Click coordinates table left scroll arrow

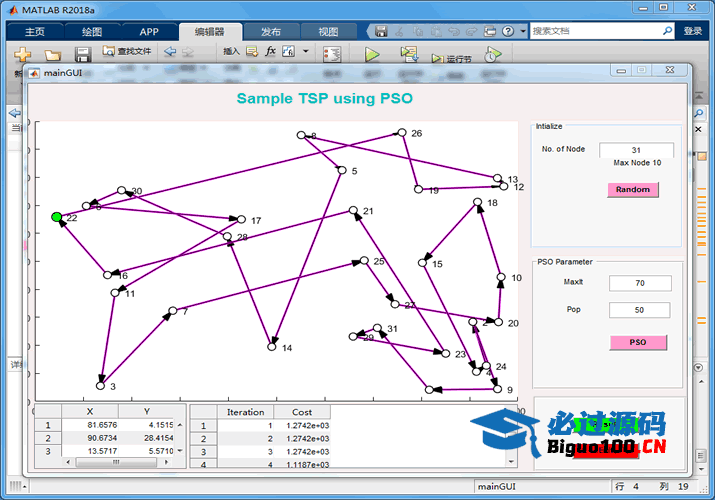pyautogui.click(x=68, y=462)
